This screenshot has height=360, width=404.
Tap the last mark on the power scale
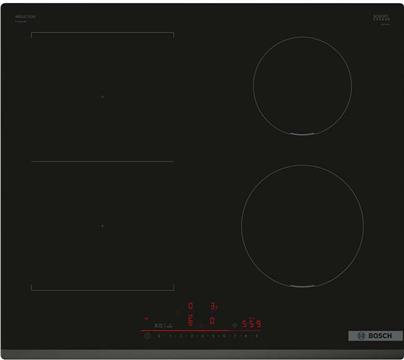click(x=257, y=336)
